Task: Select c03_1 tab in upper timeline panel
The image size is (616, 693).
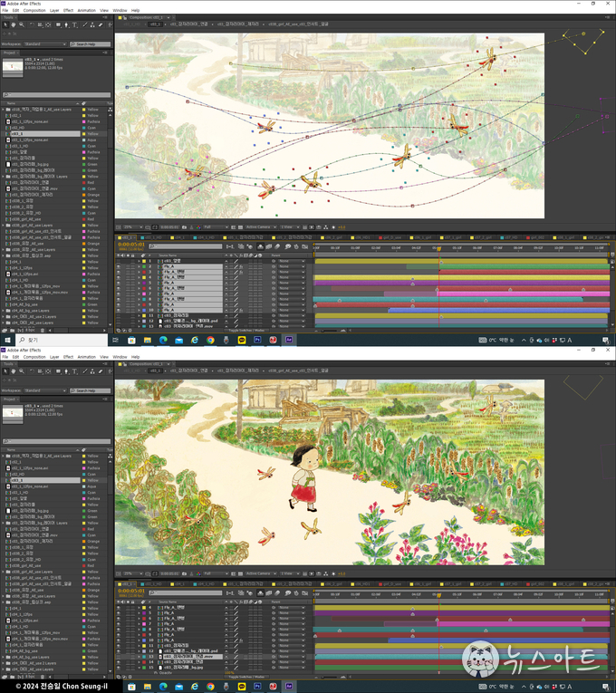Action: coord(126,237)
